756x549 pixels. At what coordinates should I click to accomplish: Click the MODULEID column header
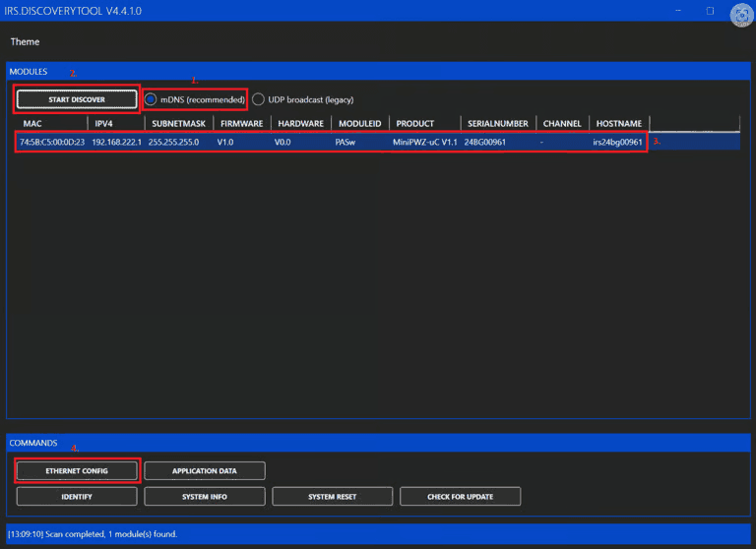coord(359,123)
